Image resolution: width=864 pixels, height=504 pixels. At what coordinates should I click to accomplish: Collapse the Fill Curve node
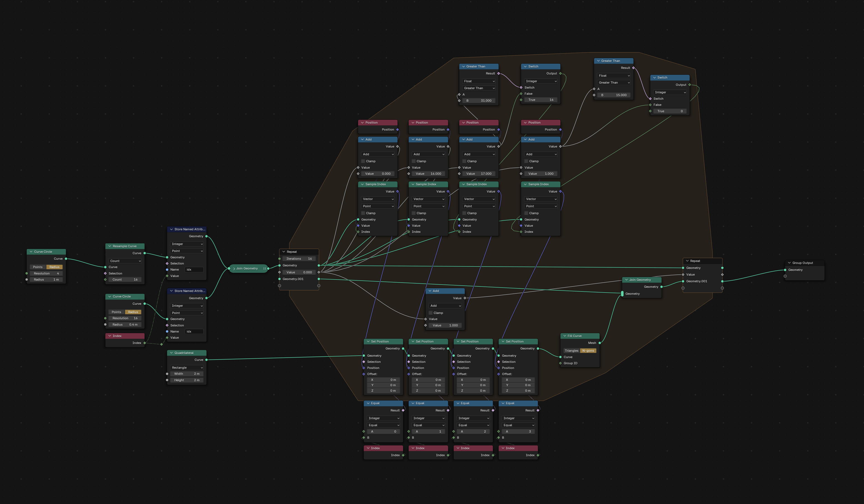564,336
